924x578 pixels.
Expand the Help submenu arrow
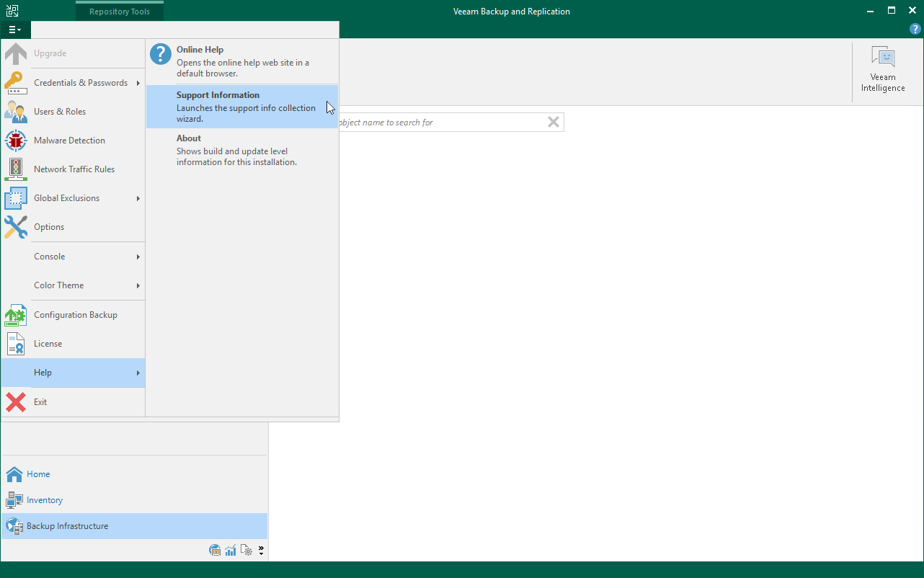138,373
